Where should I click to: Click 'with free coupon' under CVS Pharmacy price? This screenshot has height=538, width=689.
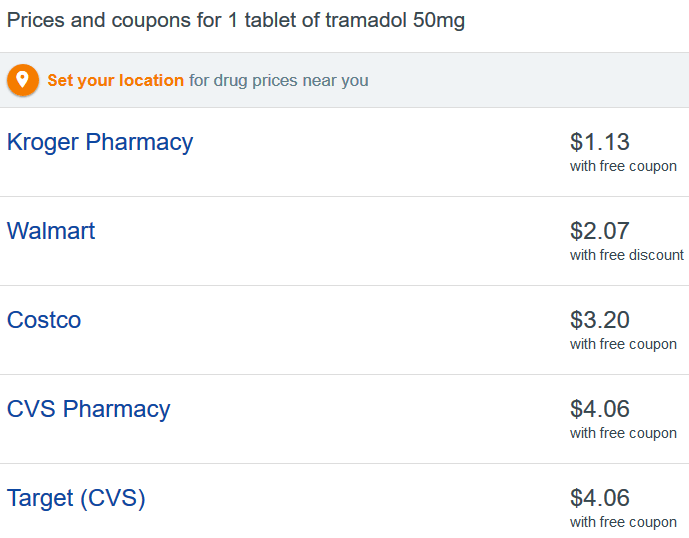click(623, 433)
